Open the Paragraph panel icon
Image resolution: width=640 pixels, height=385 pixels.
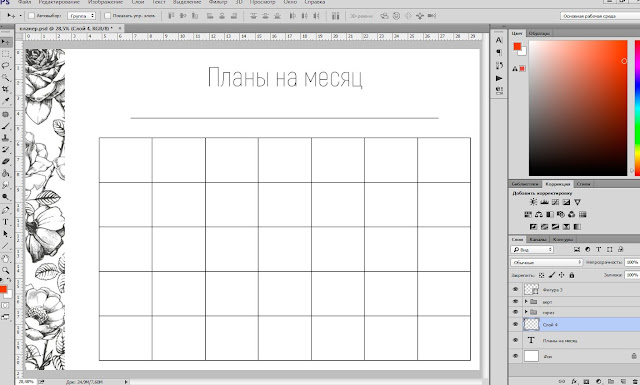[499, 52]
